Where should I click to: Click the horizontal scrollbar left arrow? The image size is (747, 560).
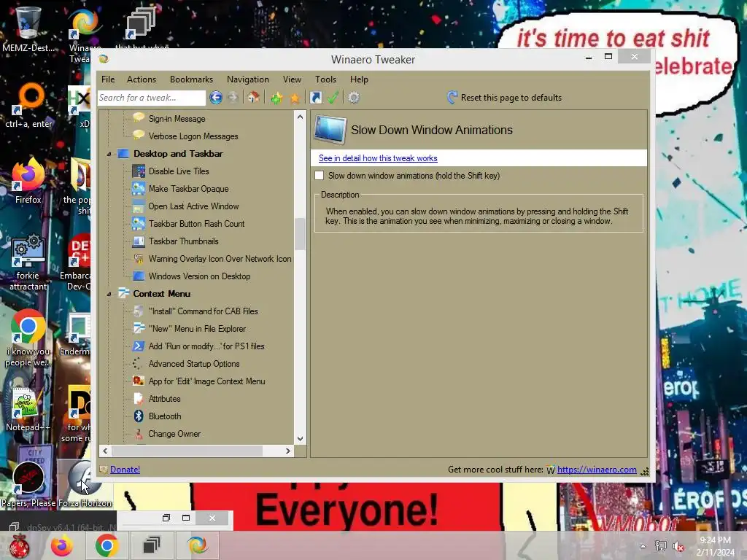105,451
